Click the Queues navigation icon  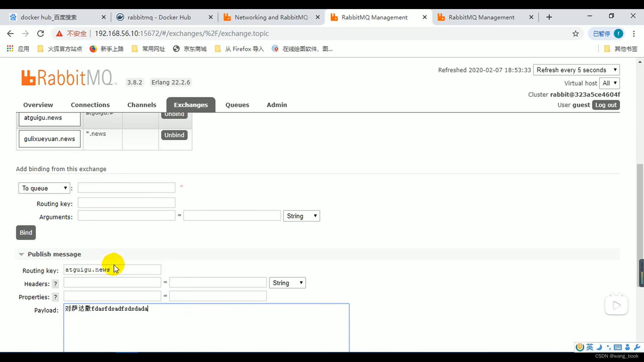(237, 105)
